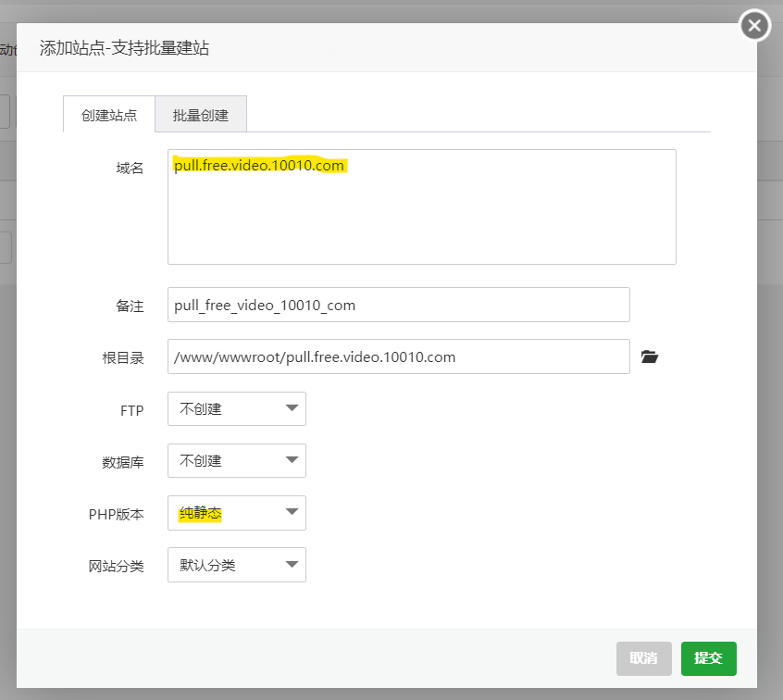The width and height of the screenshot is (783, 700).
Task: Click the 添加站点-支持批量建站 dialog title
Action: coord(124,48)
